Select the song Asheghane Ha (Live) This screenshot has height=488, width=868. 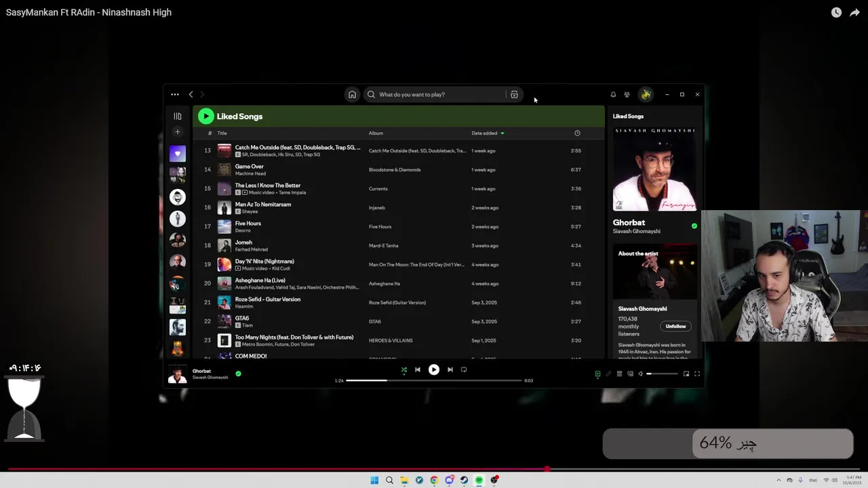coord(260,280)
